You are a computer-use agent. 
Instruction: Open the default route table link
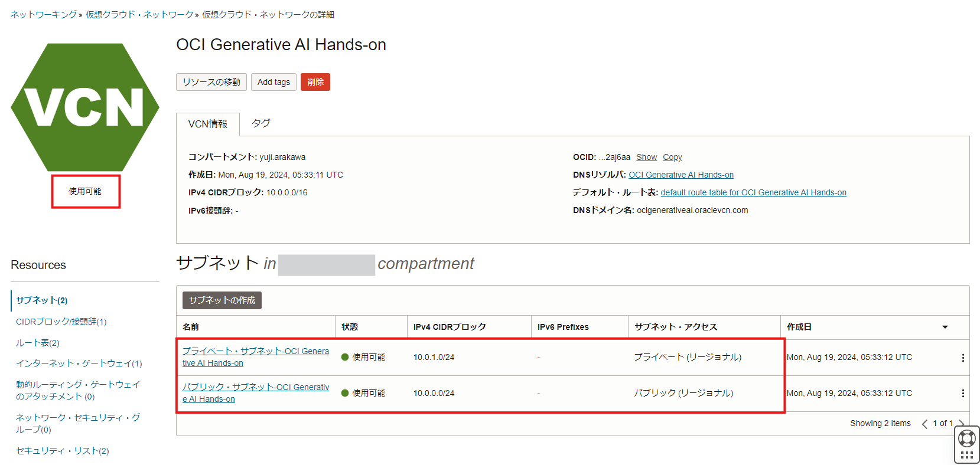753,192
